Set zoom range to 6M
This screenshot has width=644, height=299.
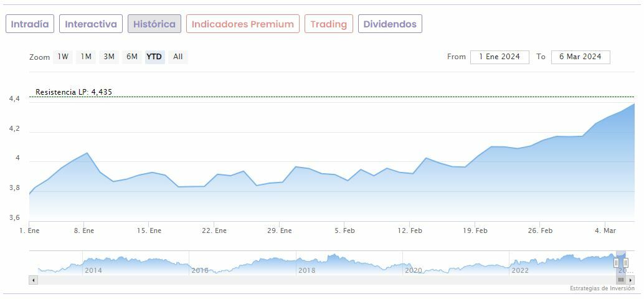(x=132, y=57)
